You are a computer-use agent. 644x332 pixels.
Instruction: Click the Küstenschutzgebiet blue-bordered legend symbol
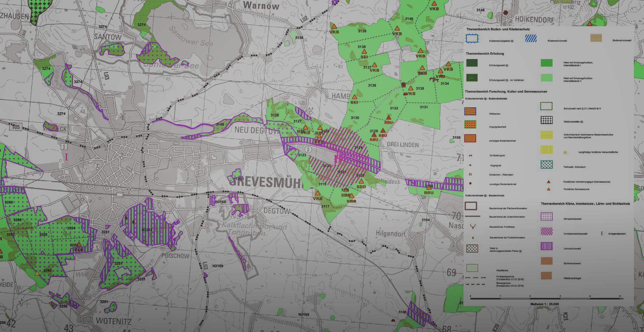tap(472, 39)
